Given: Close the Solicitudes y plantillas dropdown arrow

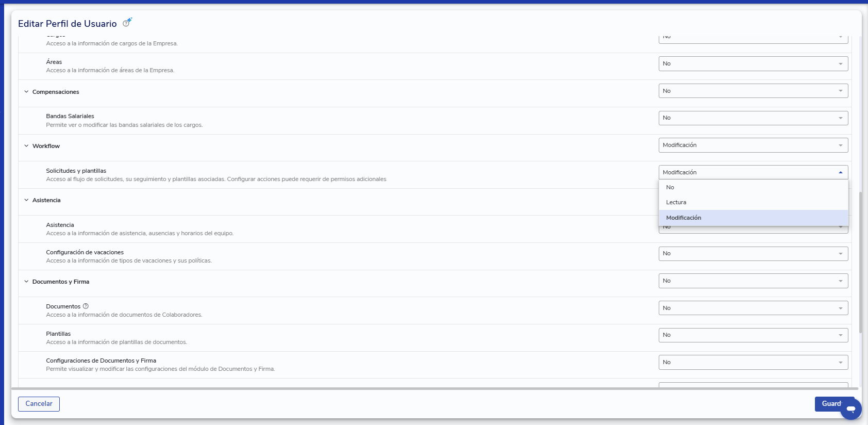Looking at the screenshot, I should (x=840, y=172).
